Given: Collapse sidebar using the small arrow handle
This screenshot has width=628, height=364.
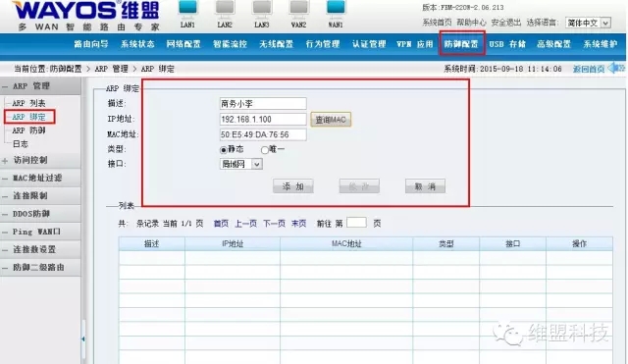Looking at the screenshot, I should point(82,338).
